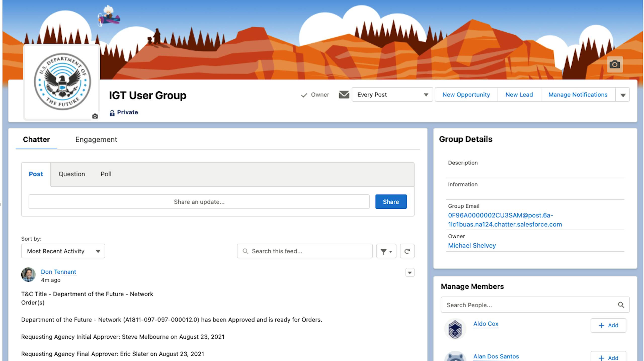The height and width of the screenshot is (361, 644).
Task: Open Michael Shelvey owner link
Action: click(x=472, y=245)
